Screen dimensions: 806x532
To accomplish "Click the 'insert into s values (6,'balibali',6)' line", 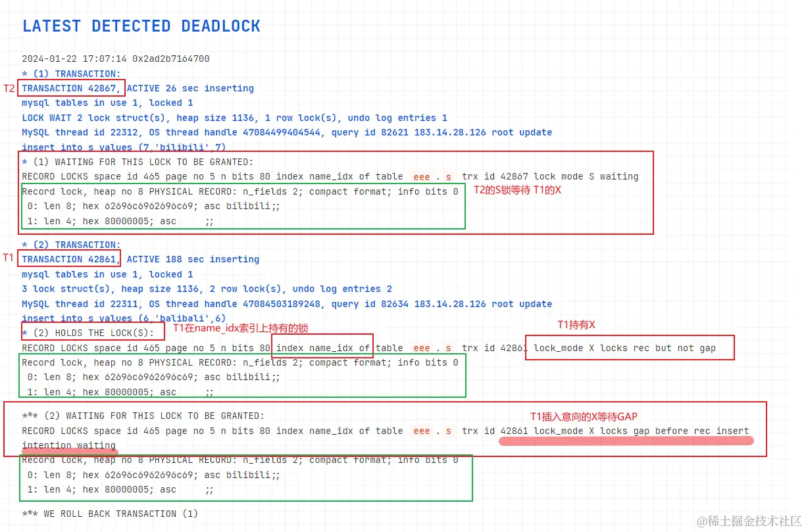I will click(x=124, y=318).
